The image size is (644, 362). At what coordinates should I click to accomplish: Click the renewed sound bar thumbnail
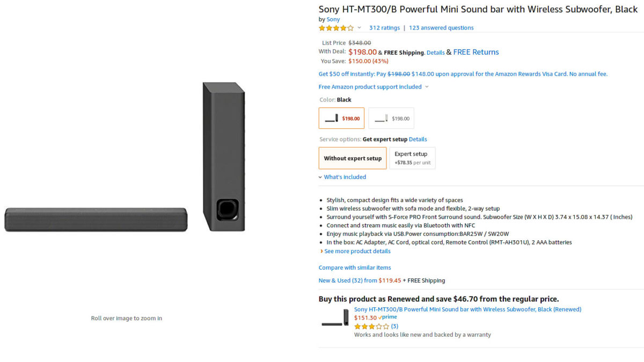(x=335, y=317)
